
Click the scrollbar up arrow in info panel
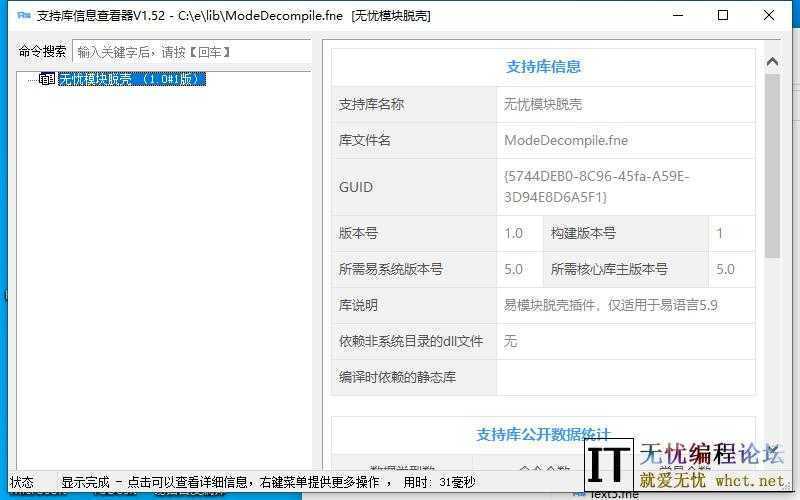(x=772, y=61)
